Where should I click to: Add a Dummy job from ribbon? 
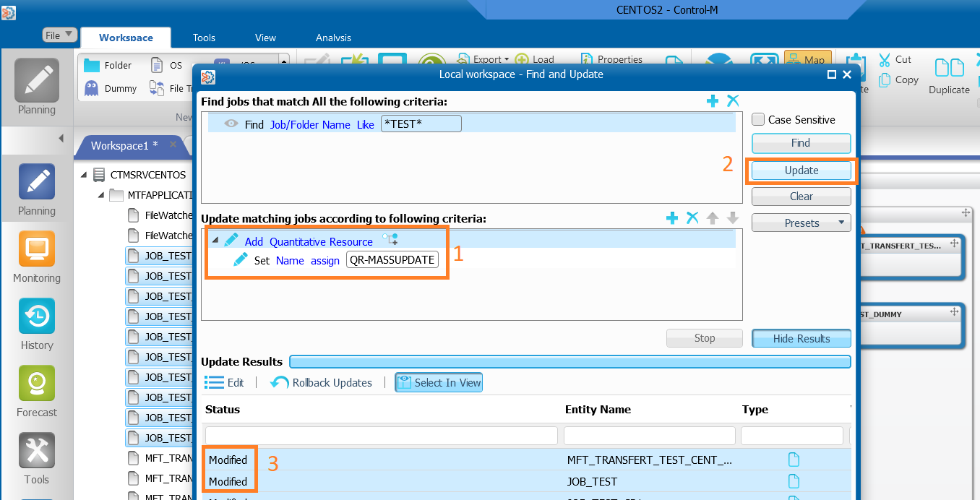111,88
